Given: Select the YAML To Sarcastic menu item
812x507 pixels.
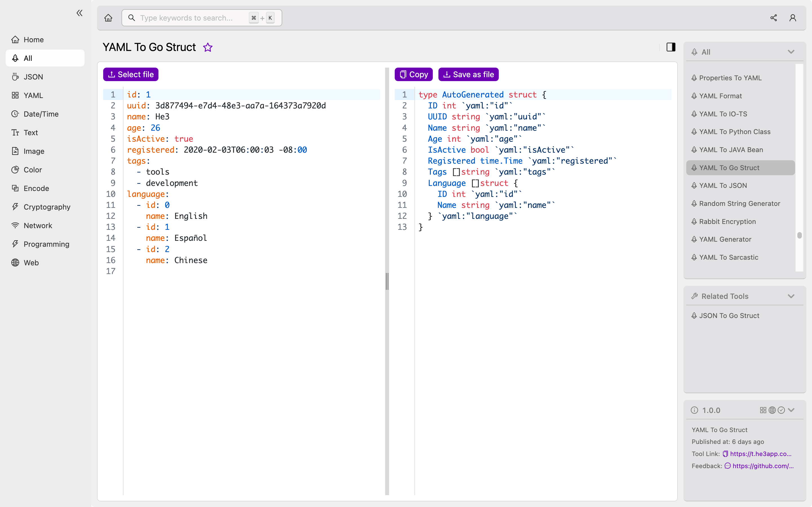Looking at the screenshot, I should click(x=729, y=257).
